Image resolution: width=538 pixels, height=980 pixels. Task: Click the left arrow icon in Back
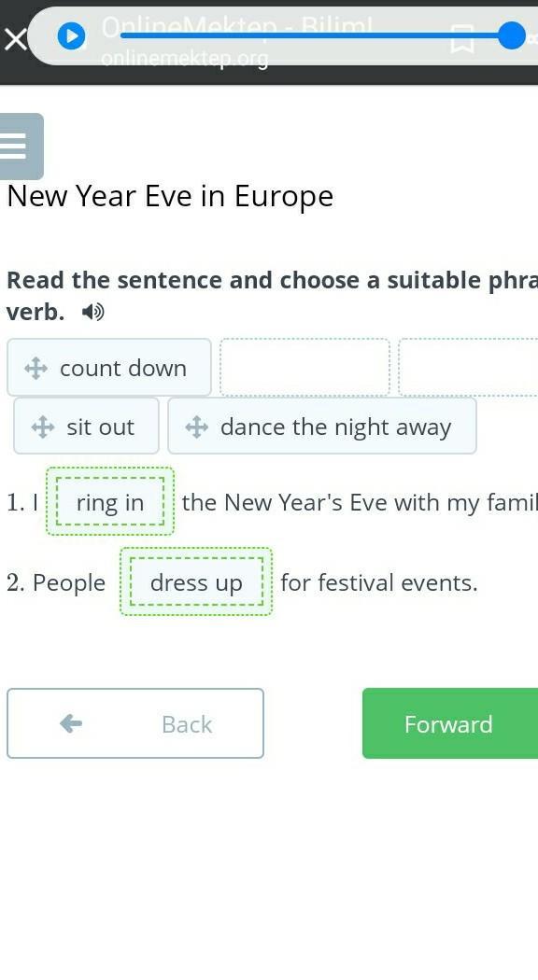pos(71,723)
